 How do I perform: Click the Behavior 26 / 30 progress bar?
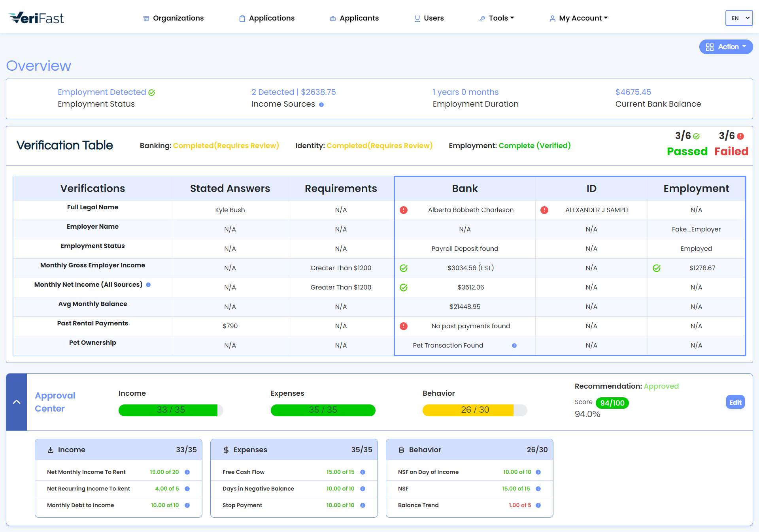(x=474, y=410)
